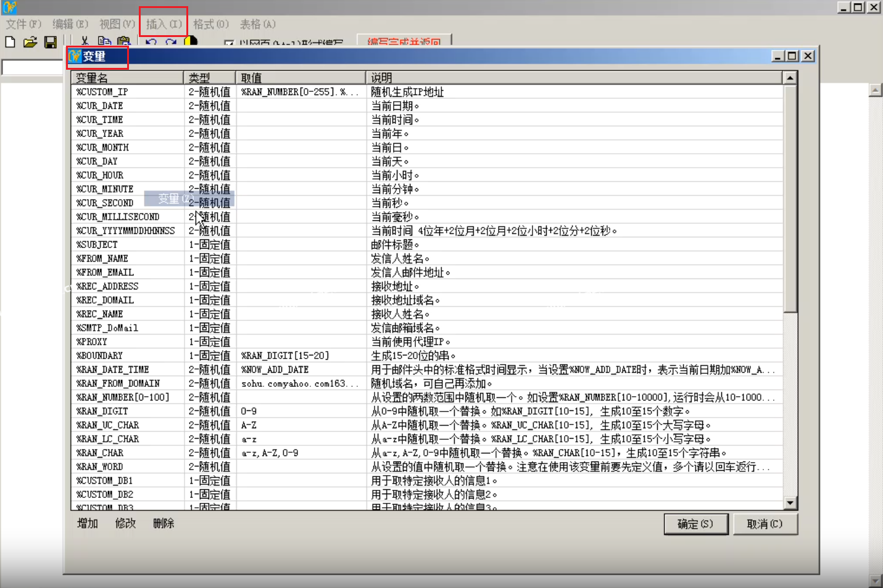Image resolution: width=883 pixels, height=588 pixels.
Task: Select the %FROM_EMAIL variable row
Action: coord(427,273)
